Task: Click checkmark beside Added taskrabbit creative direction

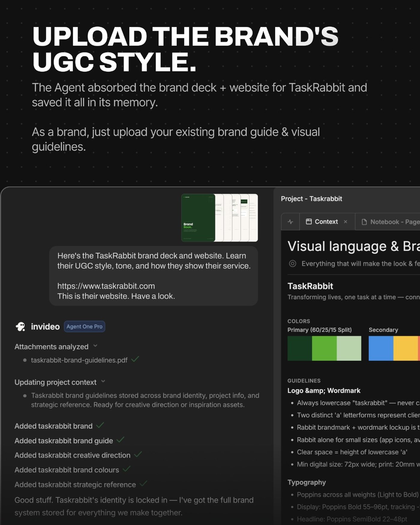Action: pos(138,454)
